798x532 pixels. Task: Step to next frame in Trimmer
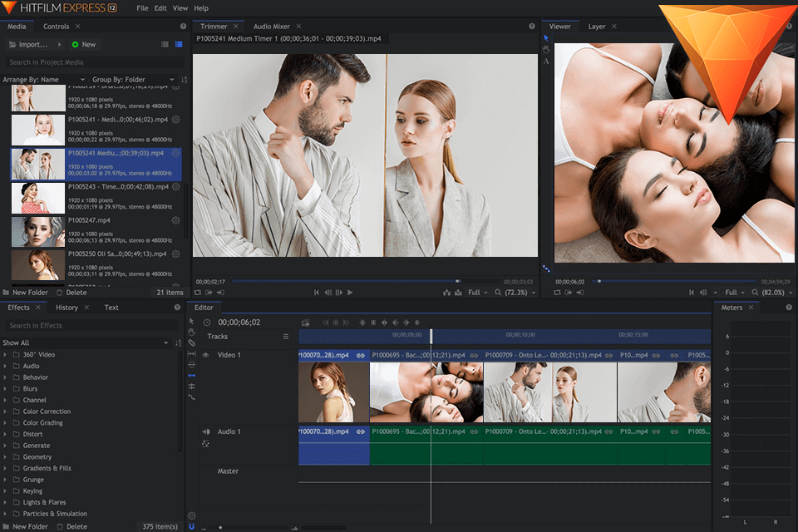click(x=339, y=293)
